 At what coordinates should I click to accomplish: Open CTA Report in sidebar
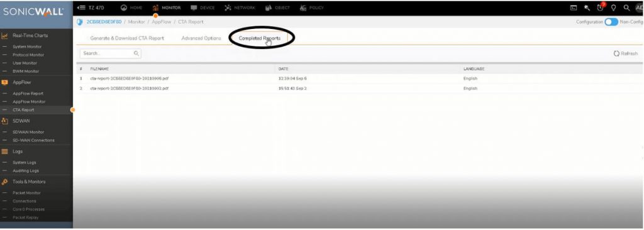tap(23, 110)
